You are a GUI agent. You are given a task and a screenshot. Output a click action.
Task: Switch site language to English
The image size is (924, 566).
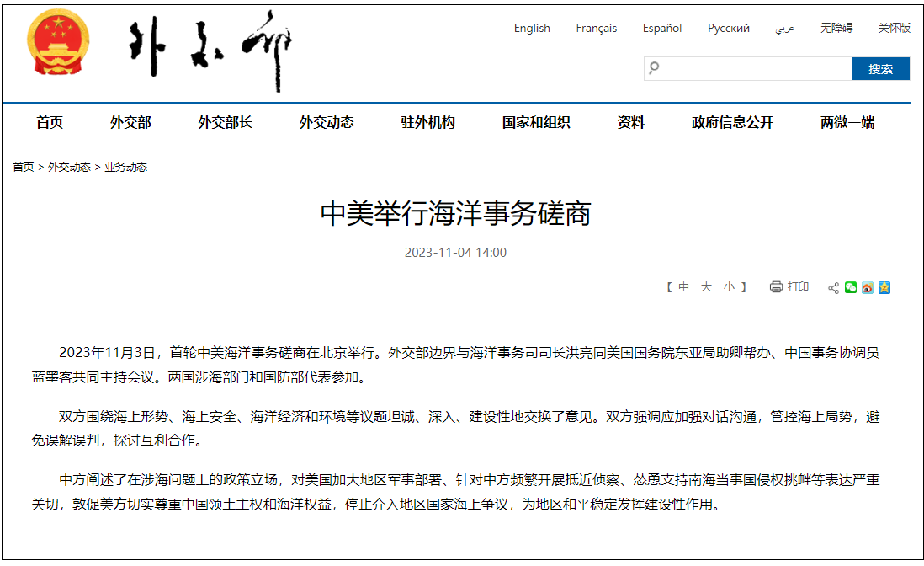coord(531,28)
